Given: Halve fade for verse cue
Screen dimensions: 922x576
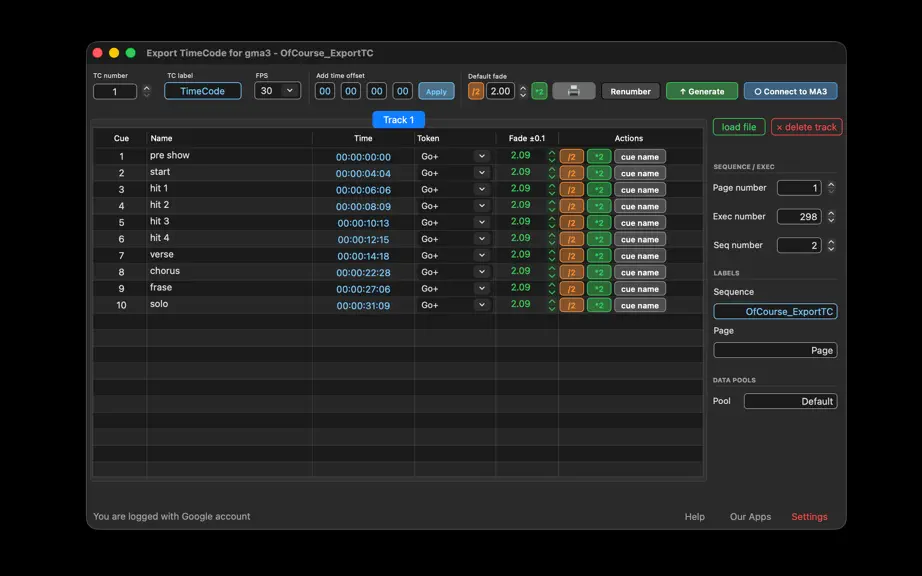Looking at the screenshot, I should (572, 256).
